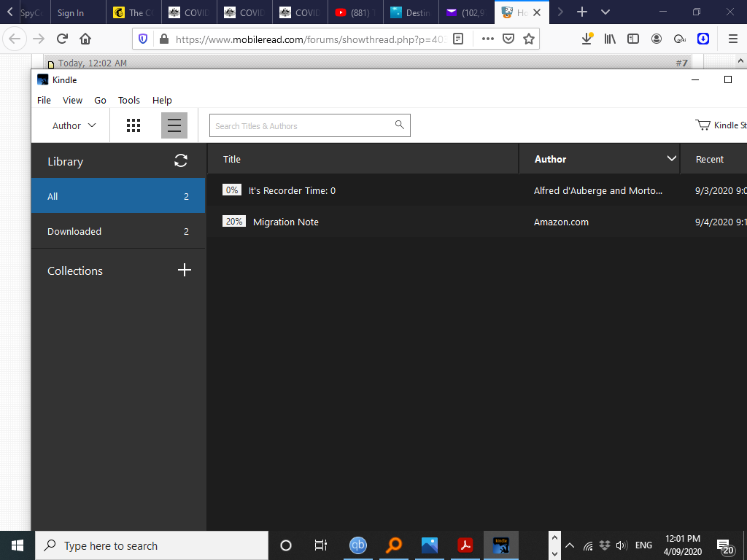Select Migration Note book row
Viewport: 747px width, 560px height.
coord(477,222)
